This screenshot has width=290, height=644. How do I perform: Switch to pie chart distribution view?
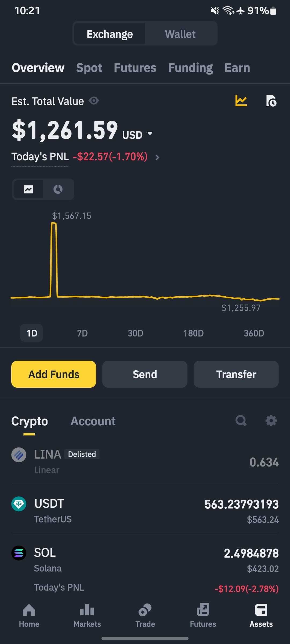pyautogui.click(x=58, y=189)
